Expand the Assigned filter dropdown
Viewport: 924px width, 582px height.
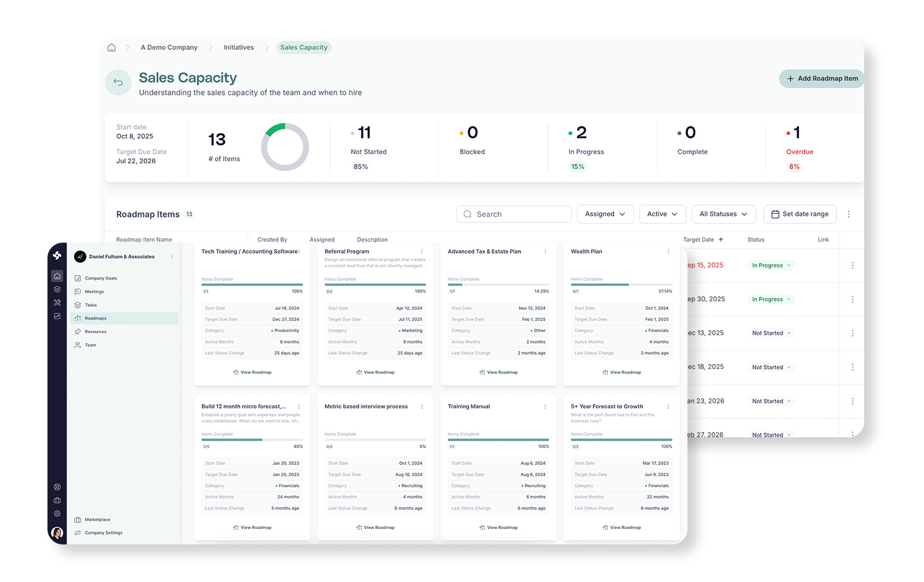click(605, 214)
